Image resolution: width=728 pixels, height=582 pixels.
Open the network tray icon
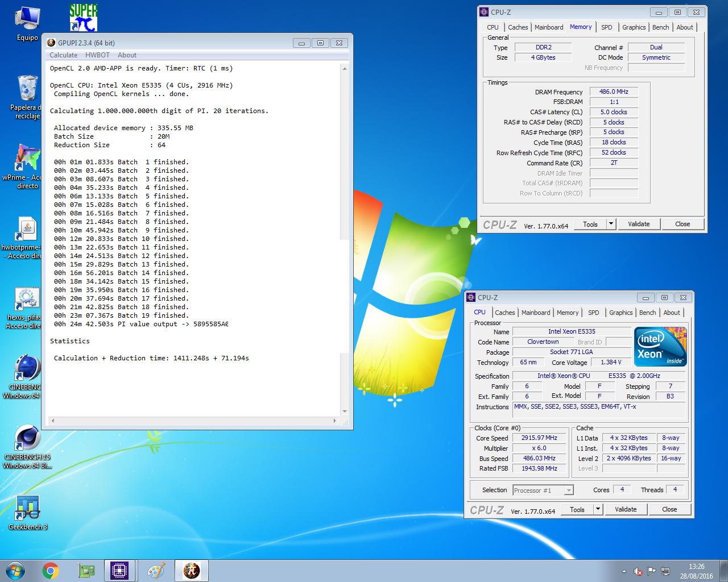point(665,571)
